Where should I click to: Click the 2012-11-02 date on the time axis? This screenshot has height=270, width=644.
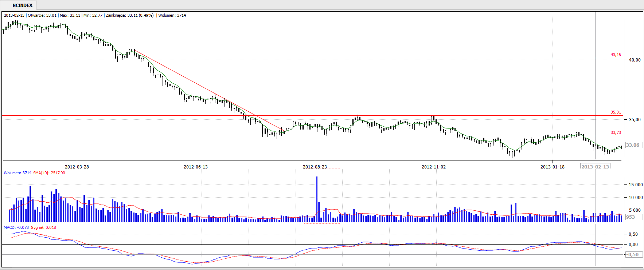[x=433, y=167]
